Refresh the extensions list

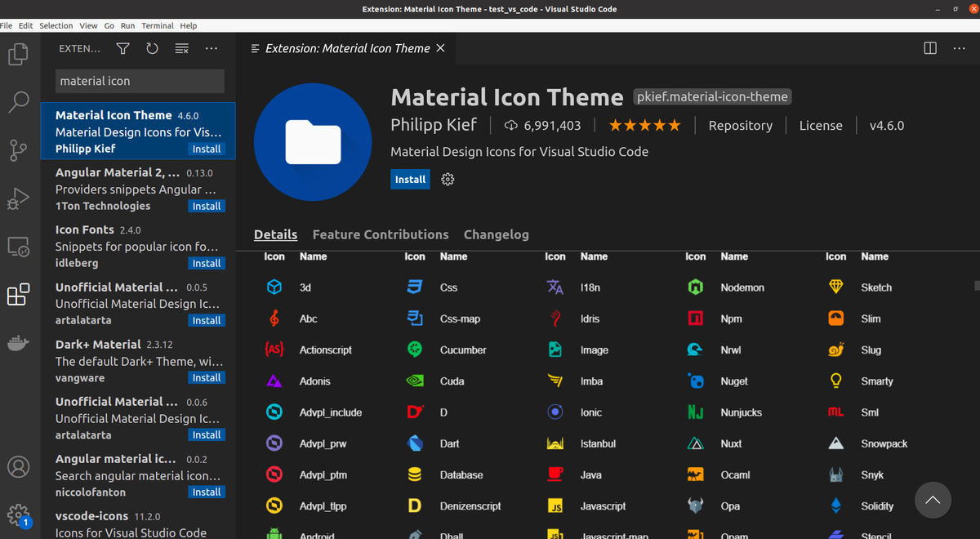[x=152, y=49]
